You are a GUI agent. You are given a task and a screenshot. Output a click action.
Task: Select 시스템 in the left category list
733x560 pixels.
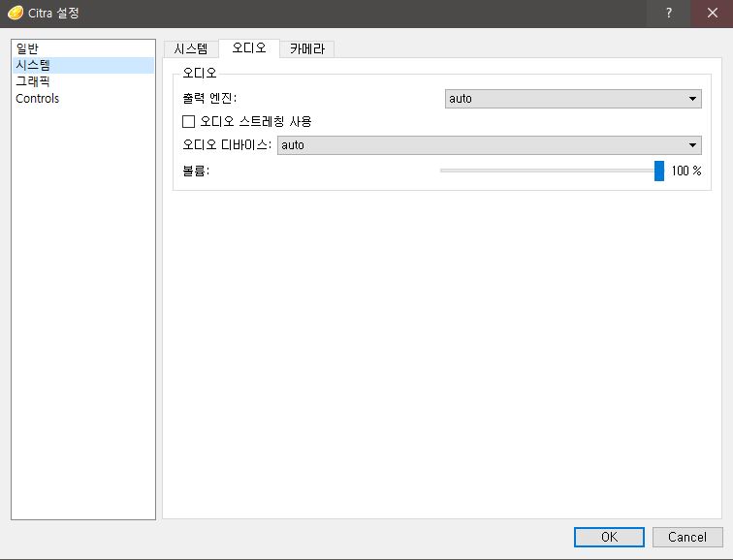coord(33,65)
